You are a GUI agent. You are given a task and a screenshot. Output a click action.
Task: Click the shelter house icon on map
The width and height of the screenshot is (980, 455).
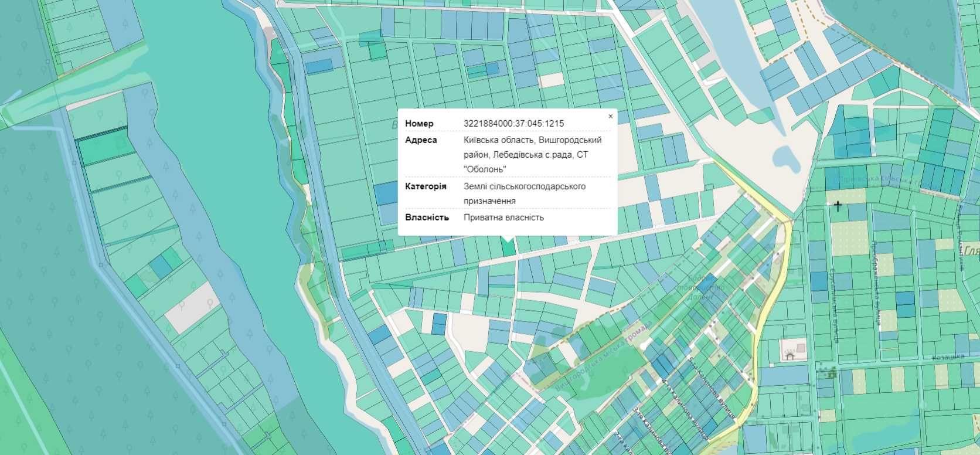tap(790, 355)
